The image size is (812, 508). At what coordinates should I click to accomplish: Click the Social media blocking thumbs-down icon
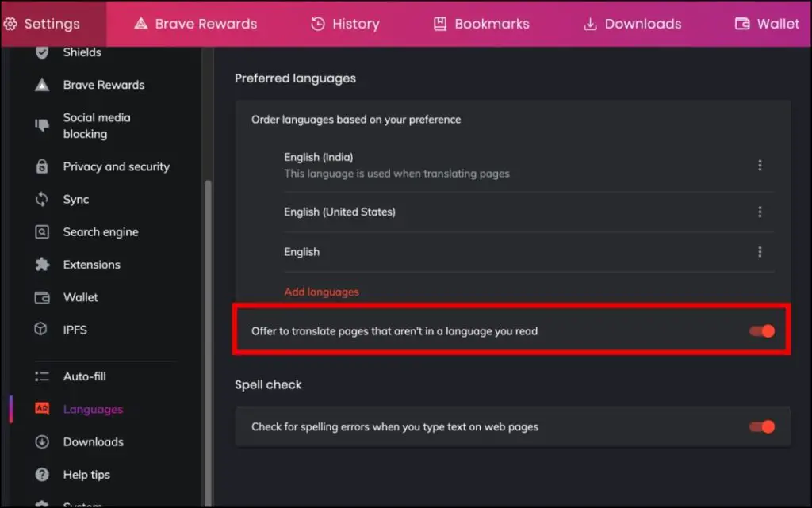42,125
